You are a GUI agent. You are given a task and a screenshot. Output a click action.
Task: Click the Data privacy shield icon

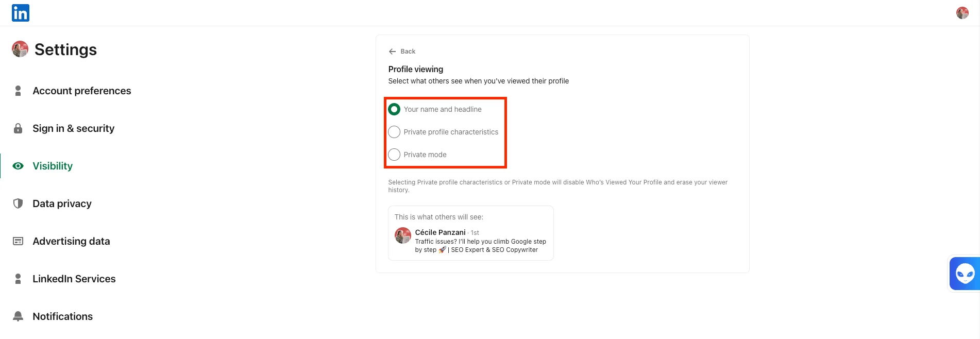pyautogui.click(x=18, y=204)
